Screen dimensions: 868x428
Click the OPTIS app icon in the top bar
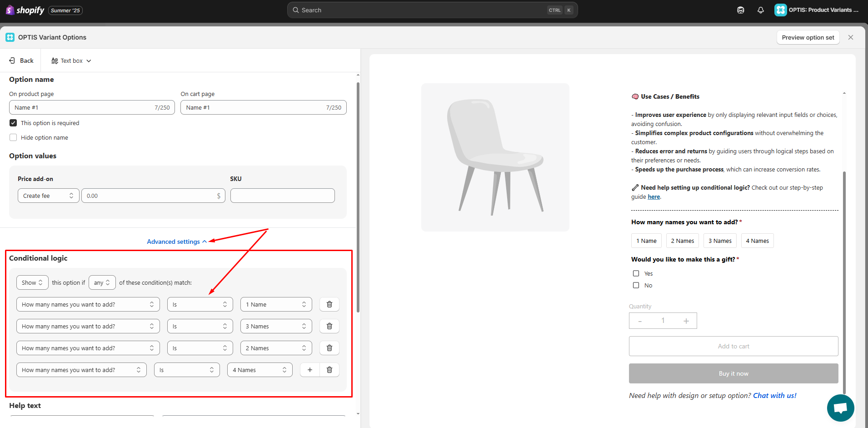pos(780,10)
